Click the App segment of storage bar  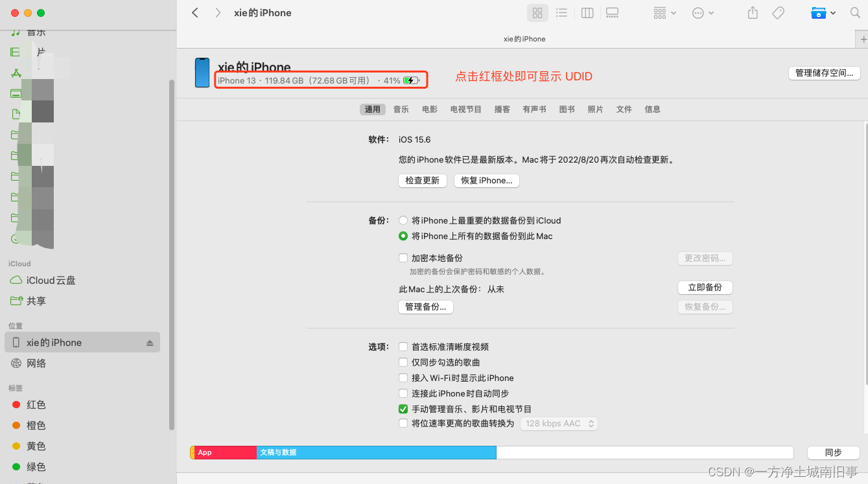click(x=226, y=453)
